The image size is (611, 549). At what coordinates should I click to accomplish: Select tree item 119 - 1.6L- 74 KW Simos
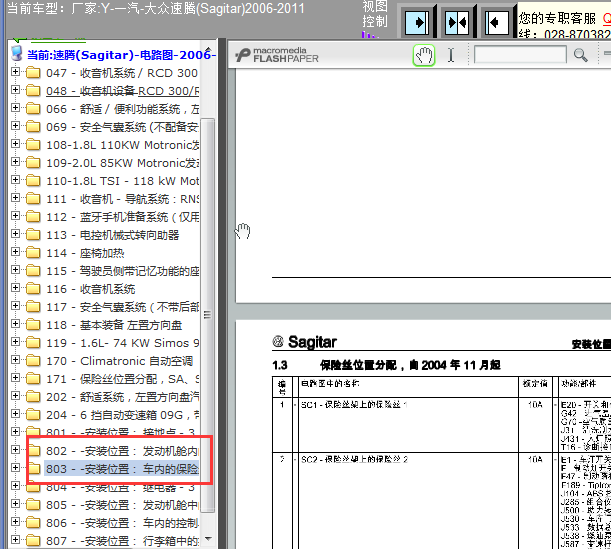tap(122, 343)
